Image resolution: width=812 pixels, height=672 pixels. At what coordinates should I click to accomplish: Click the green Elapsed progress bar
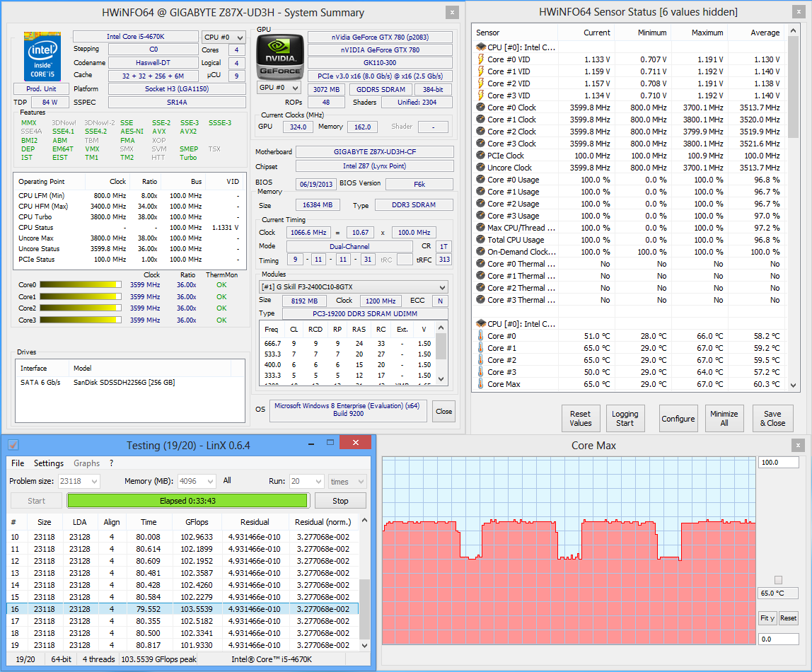click(x=187, y=501)
